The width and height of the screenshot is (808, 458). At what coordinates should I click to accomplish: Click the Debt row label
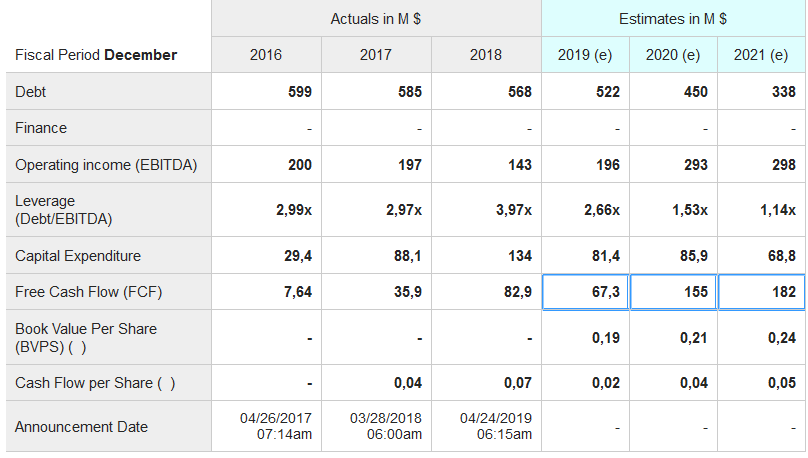coord(31,92)
